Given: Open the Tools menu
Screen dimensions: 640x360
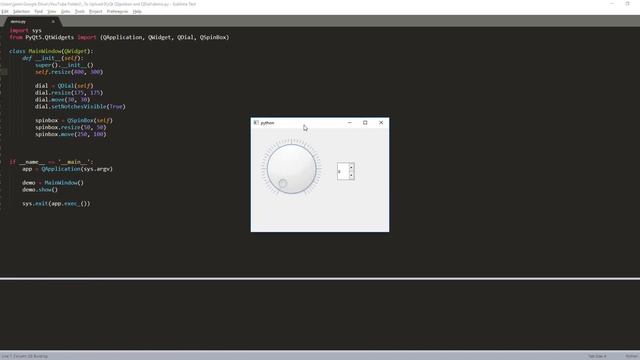Looking at the screenshot, I should coord(80,11).
